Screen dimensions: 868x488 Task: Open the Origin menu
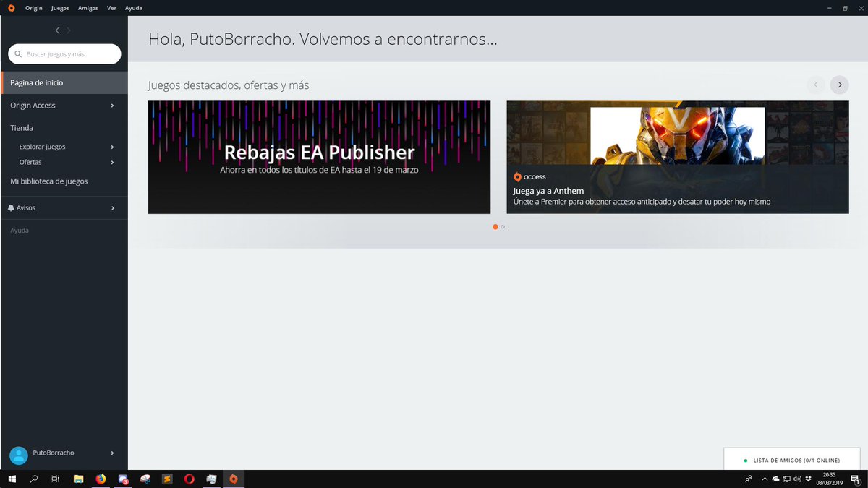coord(34,8)
